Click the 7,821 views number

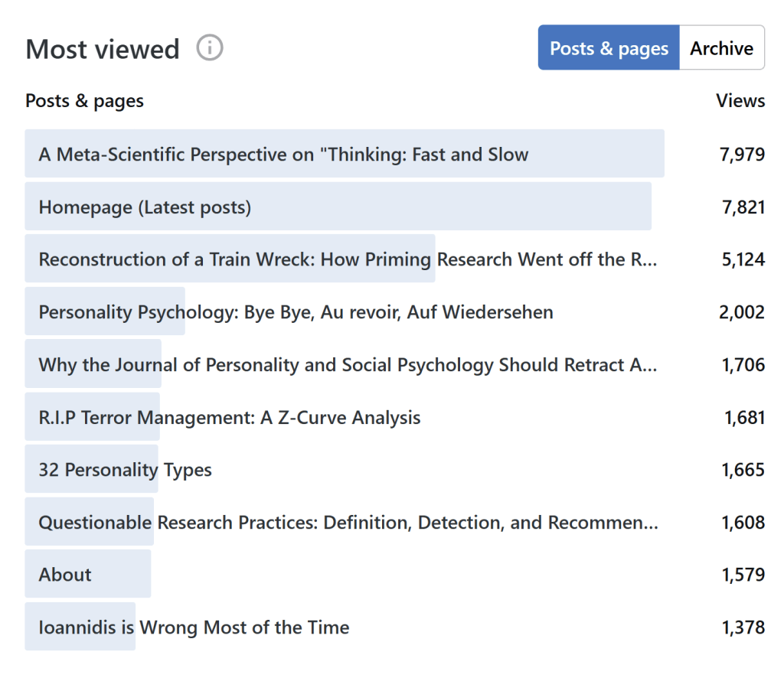pyautogui.click(x=743, y=207)
